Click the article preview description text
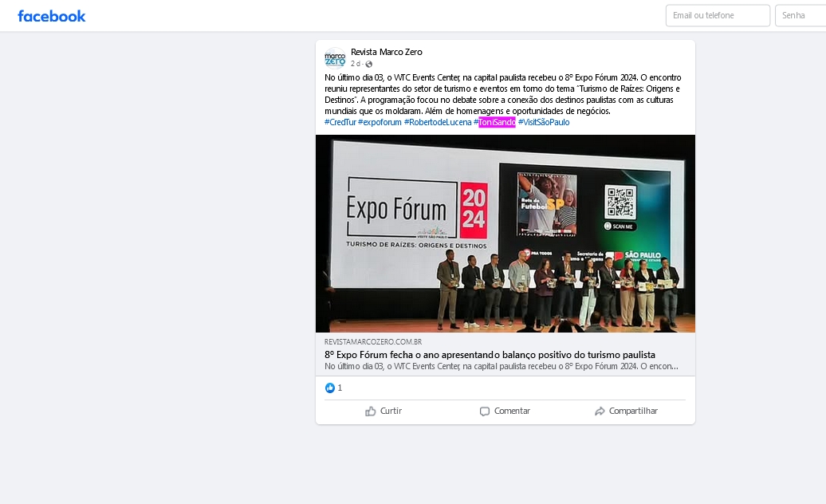 point(501,367)
